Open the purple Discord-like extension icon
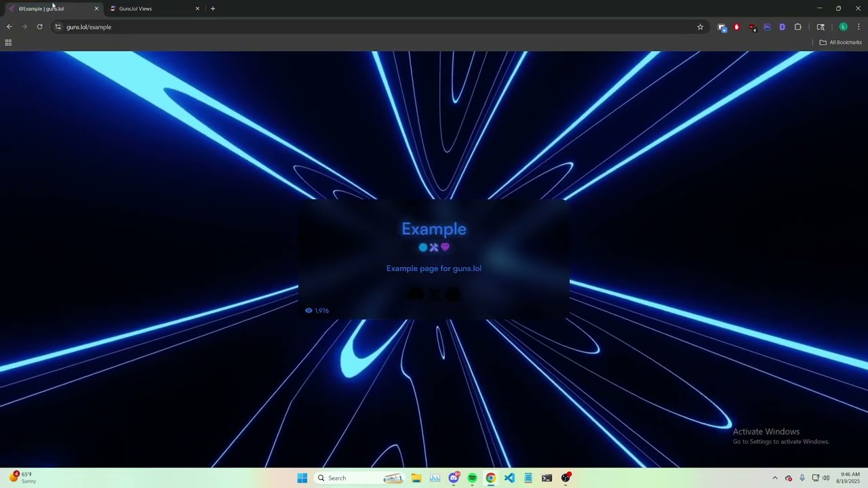Viewport: 868px width, 488px height. (x=767, y=27)
